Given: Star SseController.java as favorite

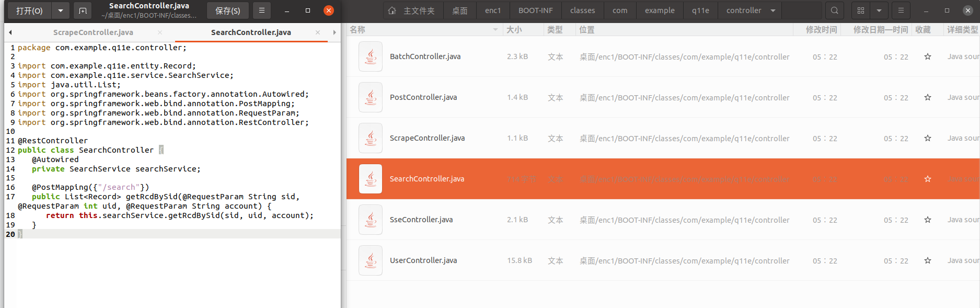Looking at the screenshot, I should click(x=928, y=220).
